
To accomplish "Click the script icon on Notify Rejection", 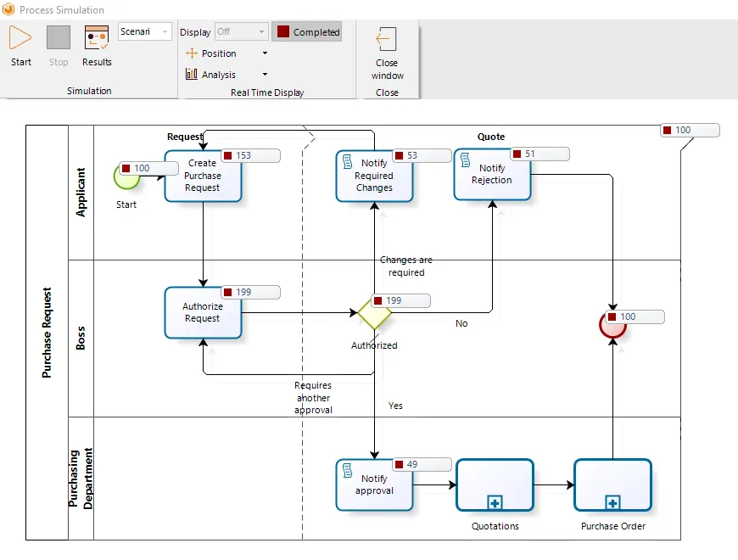I will tap(465, 160).
